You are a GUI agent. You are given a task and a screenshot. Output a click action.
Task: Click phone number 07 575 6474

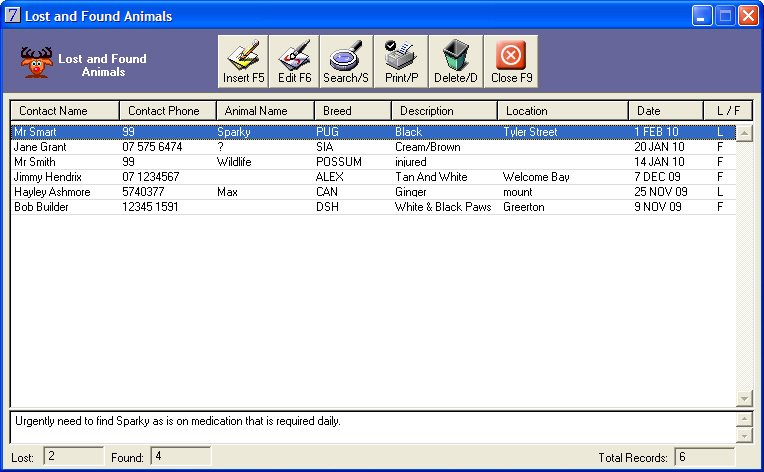[x=152, y=147]
